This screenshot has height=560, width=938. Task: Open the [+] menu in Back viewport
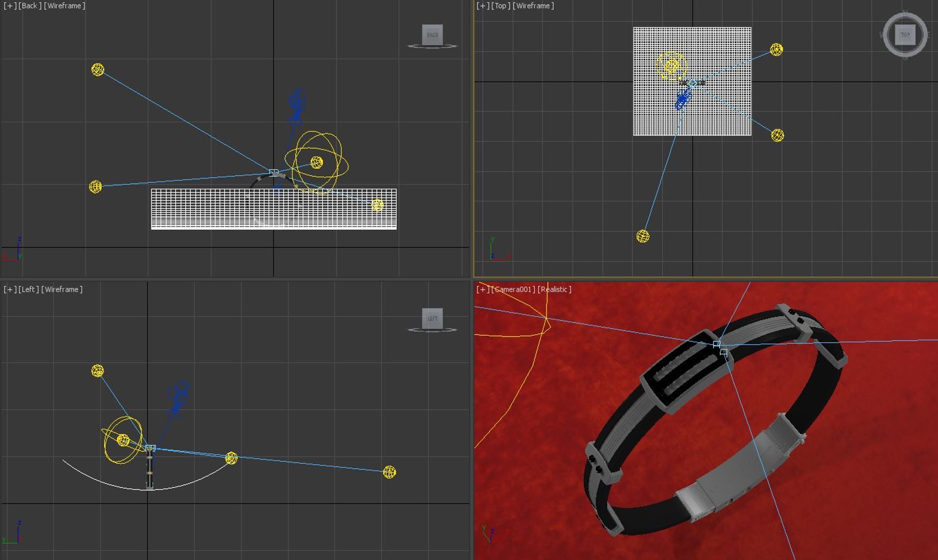10,6
